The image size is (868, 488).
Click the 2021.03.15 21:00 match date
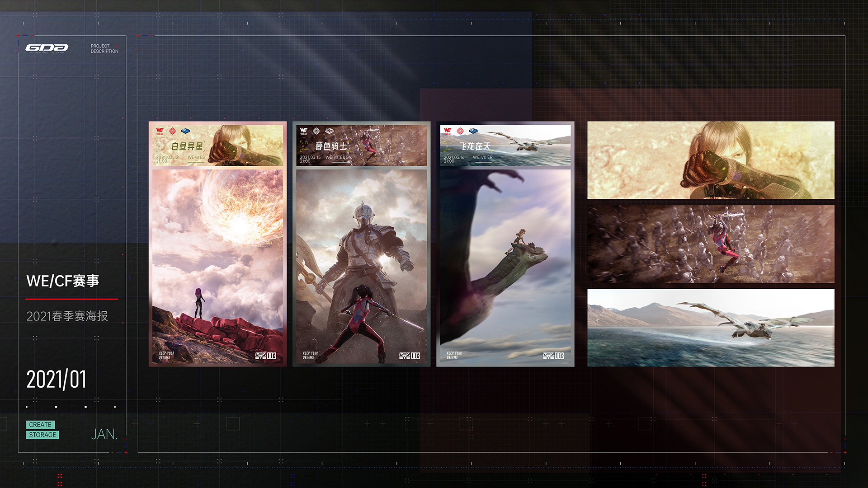(x=310, y=159)
